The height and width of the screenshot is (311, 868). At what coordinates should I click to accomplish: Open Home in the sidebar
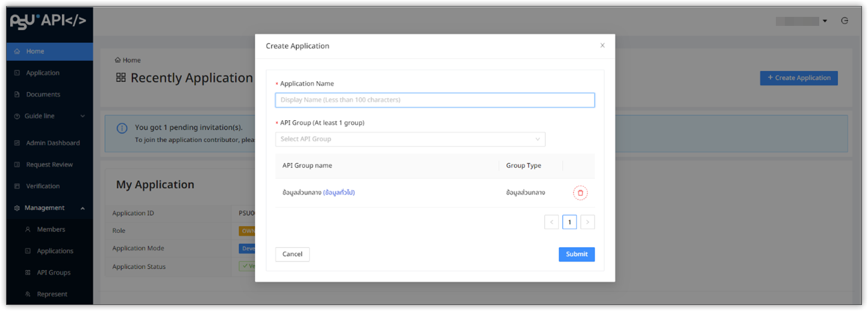[35, 52]
